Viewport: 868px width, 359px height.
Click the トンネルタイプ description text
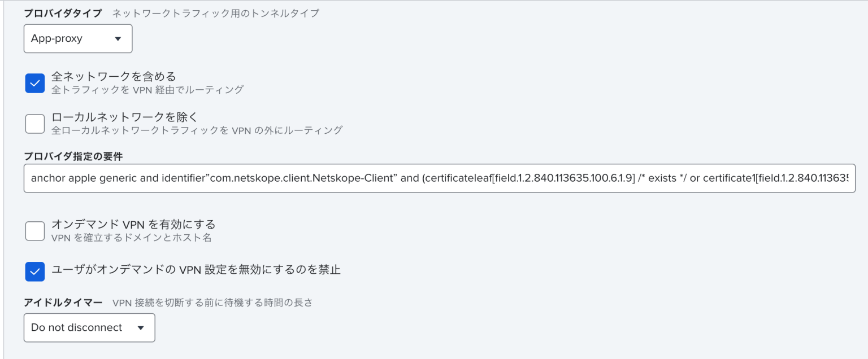point(216,13)
